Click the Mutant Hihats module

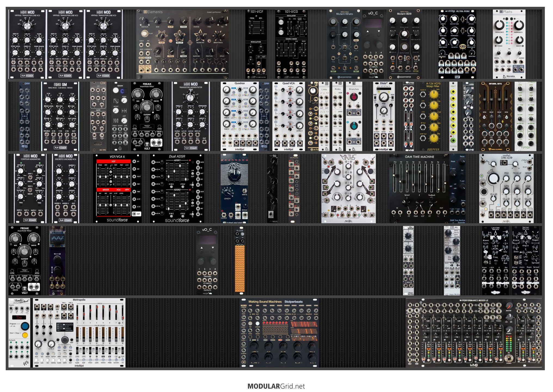click(x=345, y=44)
